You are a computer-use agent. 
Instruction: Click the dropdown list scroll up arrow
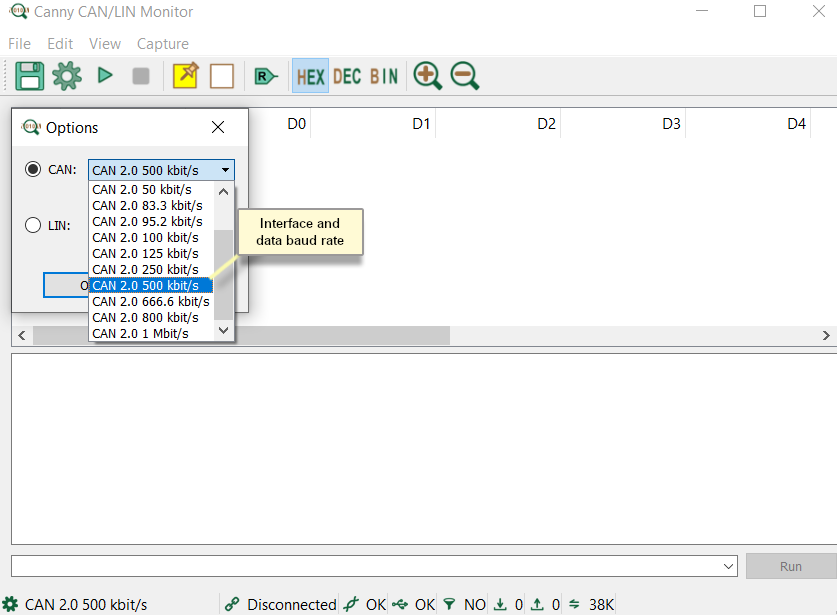(x=224, y=191)
